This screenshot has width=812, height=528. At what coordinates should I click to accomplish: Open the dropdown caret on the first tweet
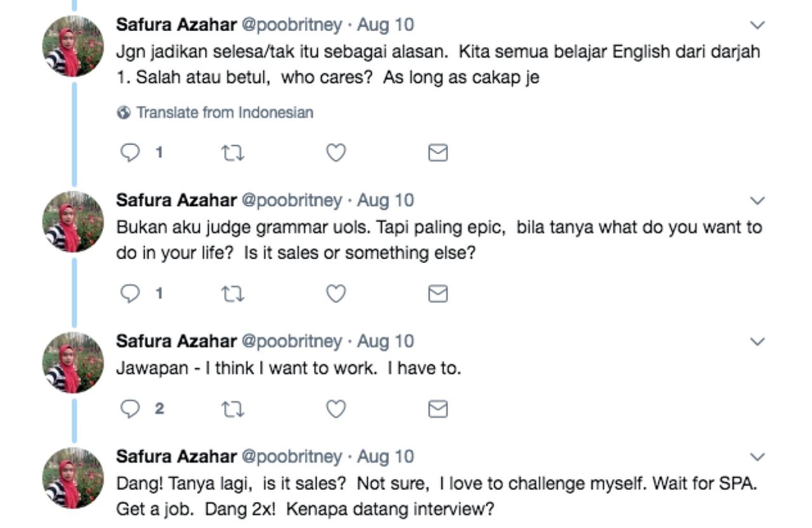tap(756, 25)
